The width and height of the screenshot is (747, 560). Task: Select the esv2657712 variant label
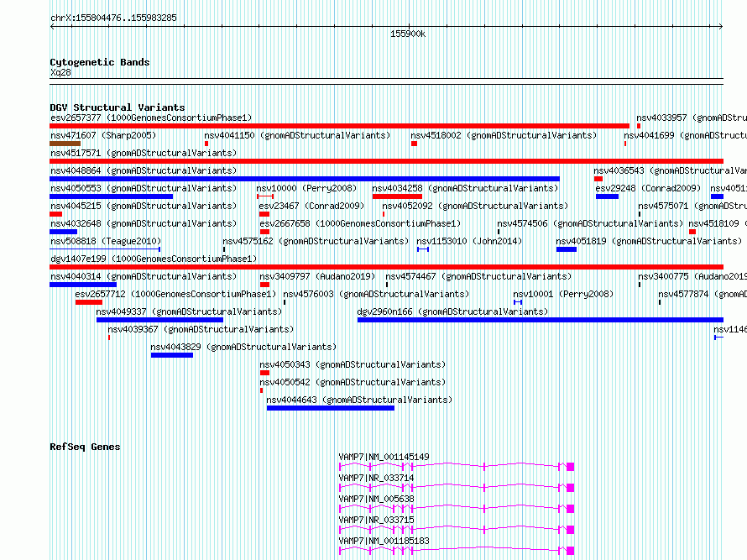coord(175,294)
